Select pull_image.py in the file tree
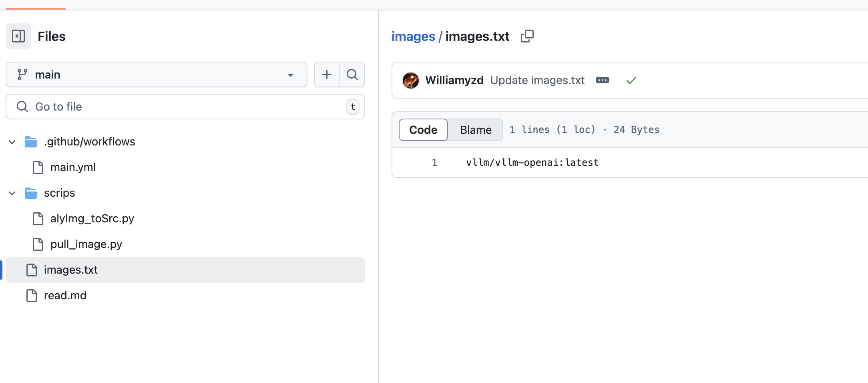This screenshot has width=868, height=383. (86, 244)
